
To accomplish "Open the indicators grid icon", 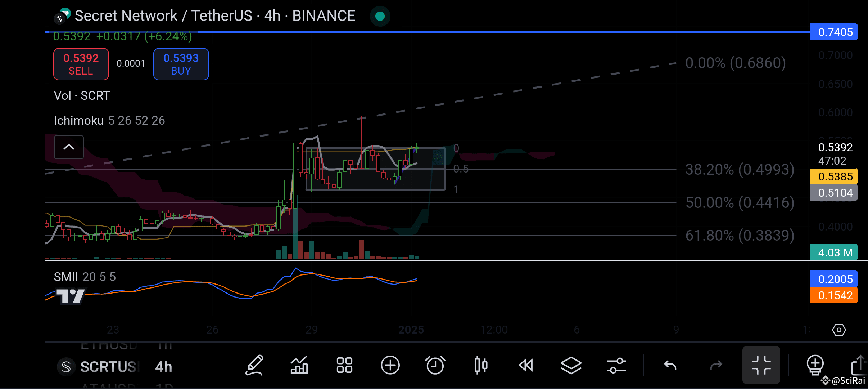I will click(x=344, y=365).
